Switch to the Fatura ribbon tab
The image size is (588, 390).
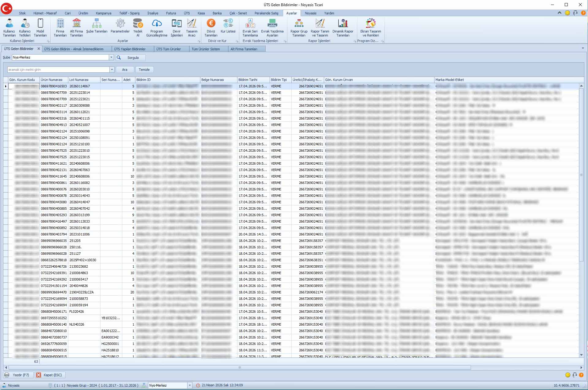click(171, 13)
